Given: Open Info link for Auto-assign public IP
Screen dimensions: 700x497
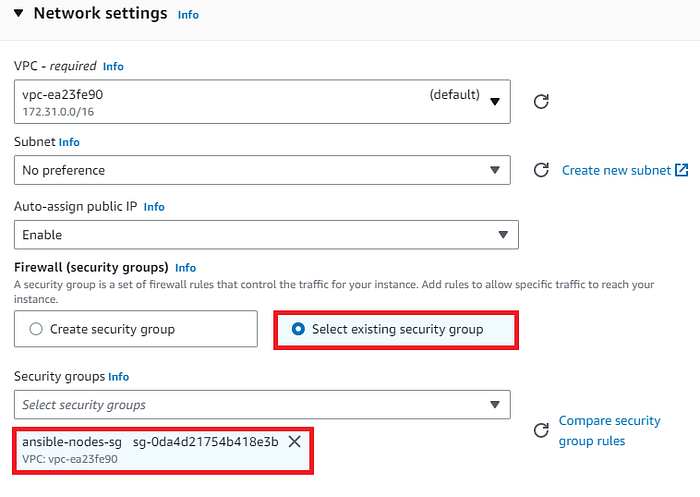Looking at the screenshot, I should click(154, 207).
